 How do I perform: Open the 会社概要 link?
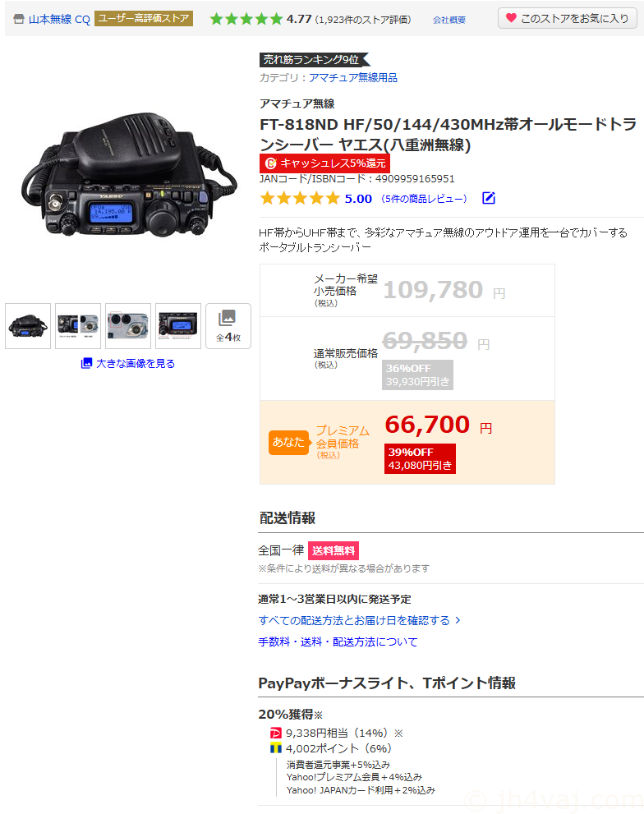[x=449, y=20]
